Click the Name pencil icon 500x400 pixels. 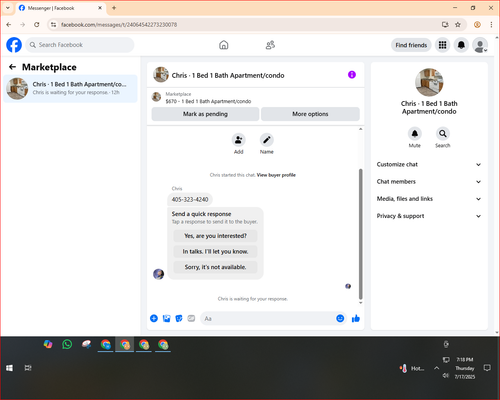click(x=267, y=140)
